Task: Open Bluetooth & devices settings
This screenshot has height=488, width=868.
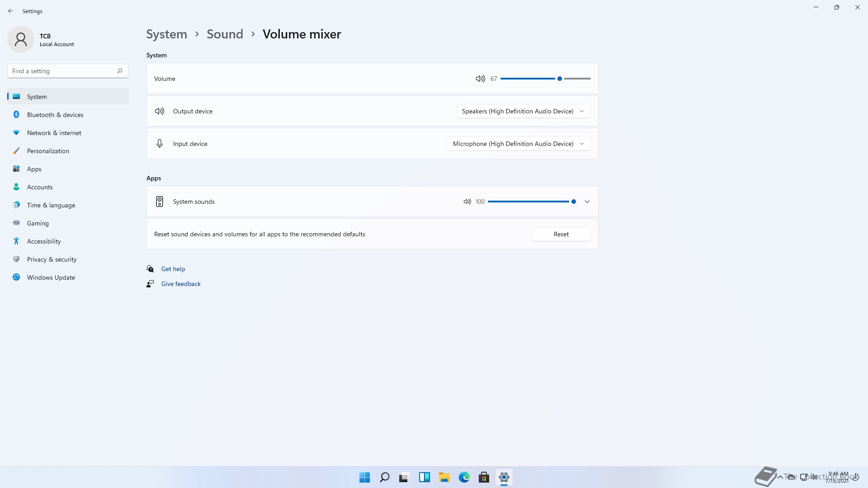Action: click(x=55, y=115)
